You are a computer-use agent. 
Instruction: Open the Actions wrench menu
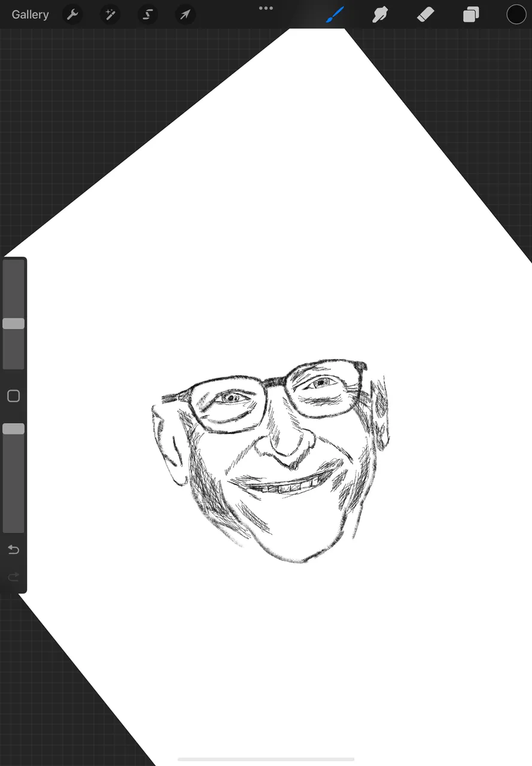pos(72,14)
